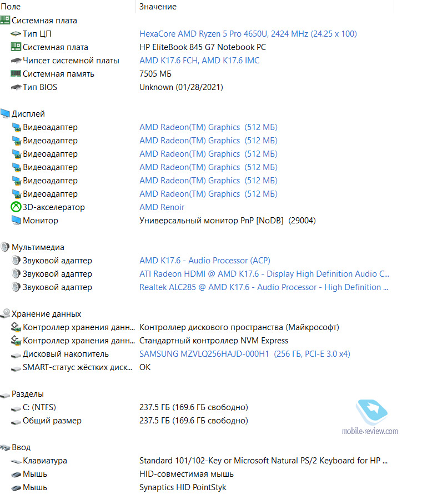Click the mouse icon of the HID-совместимая мышь row
The width and height of the screenshot is (427, 504).
click(x=16, y=475)
